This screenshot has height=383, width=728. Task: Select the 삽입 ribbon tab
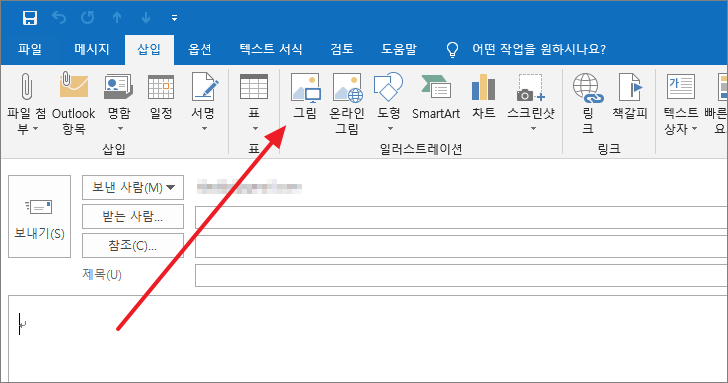[149, 49]
